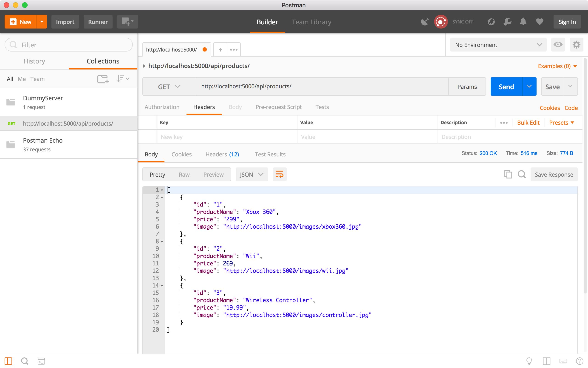Image resolution: width=588 pixels, height=368 pixels.
Task: Open the GET method dropdown
Action: click(x=169, y=87)
